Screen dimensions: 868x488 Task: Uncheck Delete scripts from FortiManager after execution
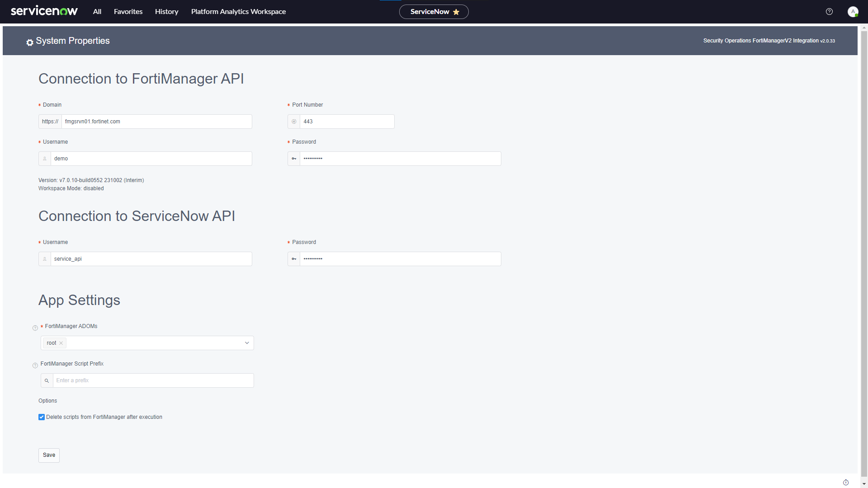point(42,417)
